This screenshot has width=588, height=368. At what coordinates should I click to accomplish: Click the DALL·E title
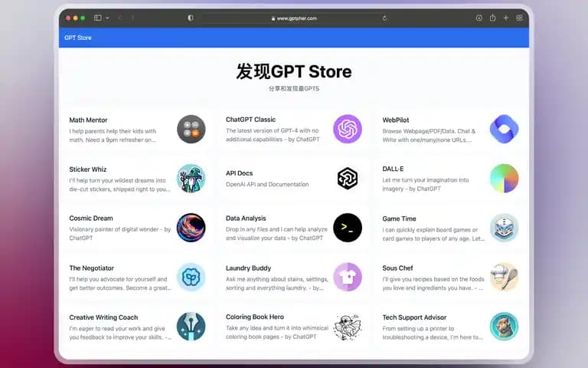393,169
